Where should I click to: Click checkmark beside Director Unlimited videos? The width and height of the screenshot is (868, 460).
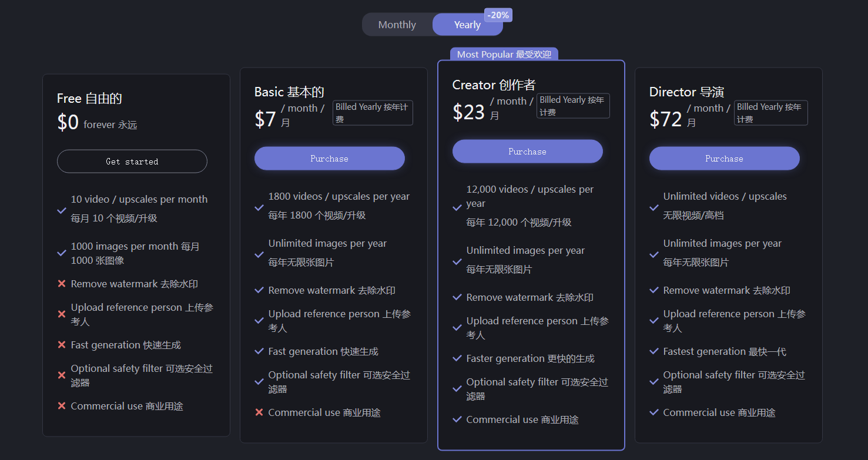coord(654,207)
